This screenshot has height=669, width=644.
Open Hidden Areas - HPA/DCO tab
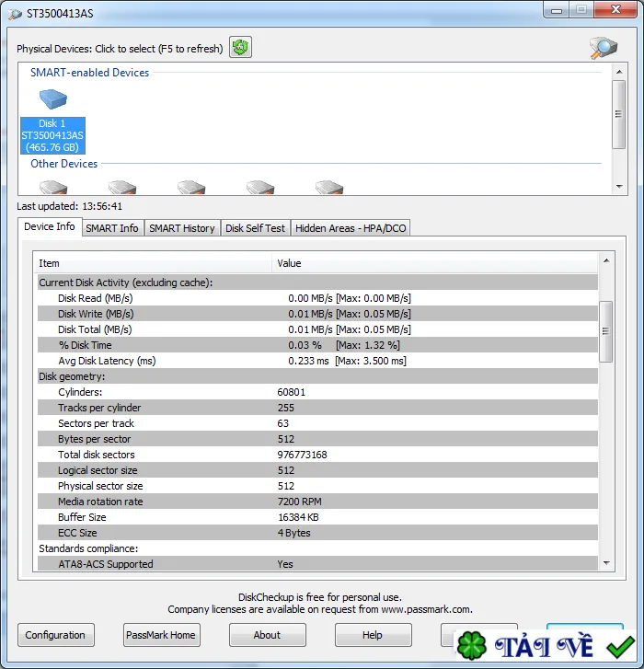click(x=351, y=228)
